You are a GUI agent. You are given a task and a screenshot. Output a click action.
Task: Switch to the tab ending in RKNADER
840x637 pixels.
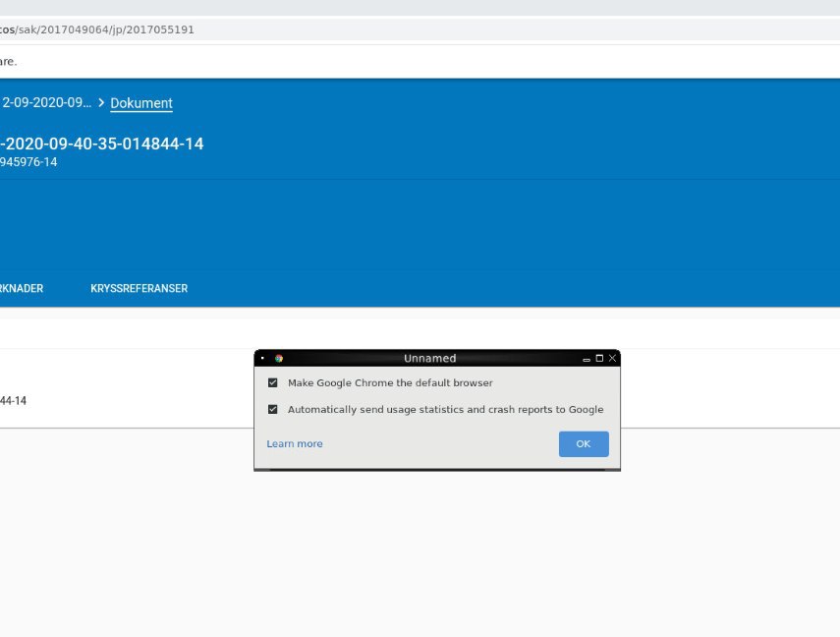click(22, 288)
